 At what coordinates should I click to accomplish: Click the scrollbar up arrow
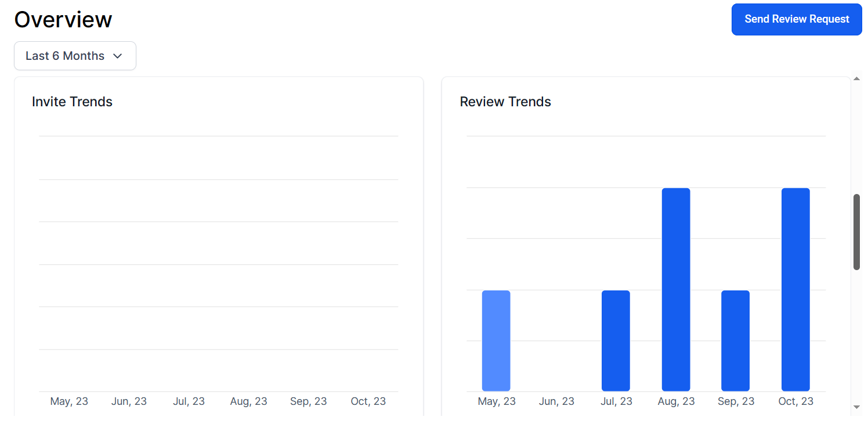point(857,78)
